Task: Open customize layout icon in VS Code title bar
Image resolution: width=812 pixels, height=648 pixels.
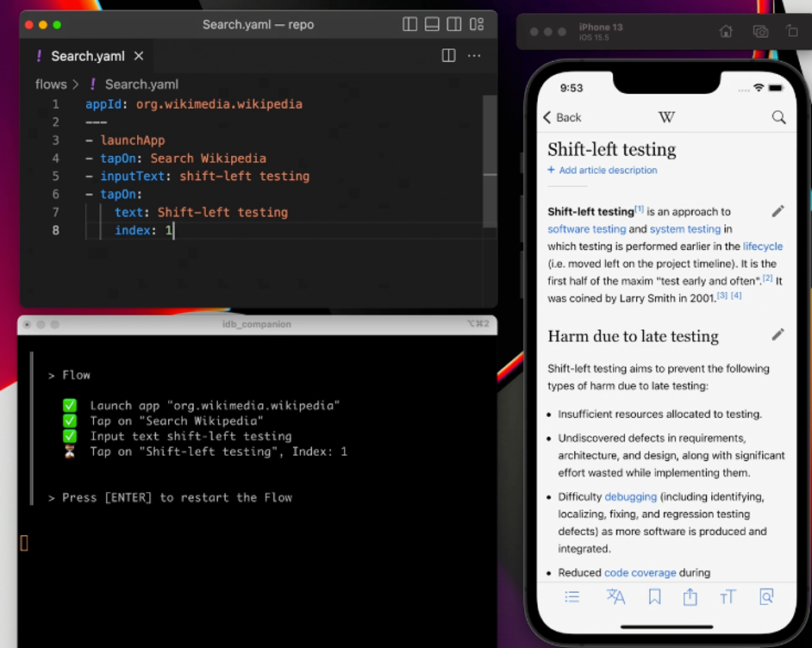Action: (x=477, y=24)
